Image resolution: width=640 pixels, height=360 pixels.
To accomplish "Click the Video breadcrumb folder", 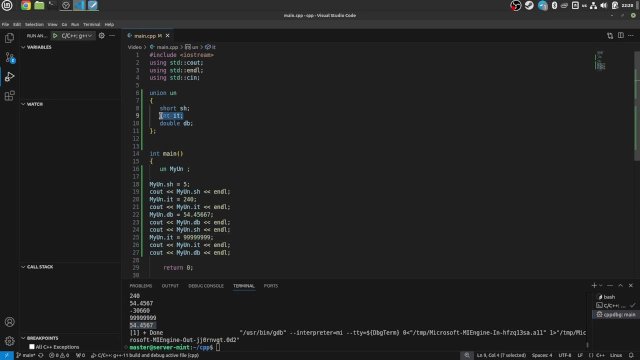I will pos(134,47).
